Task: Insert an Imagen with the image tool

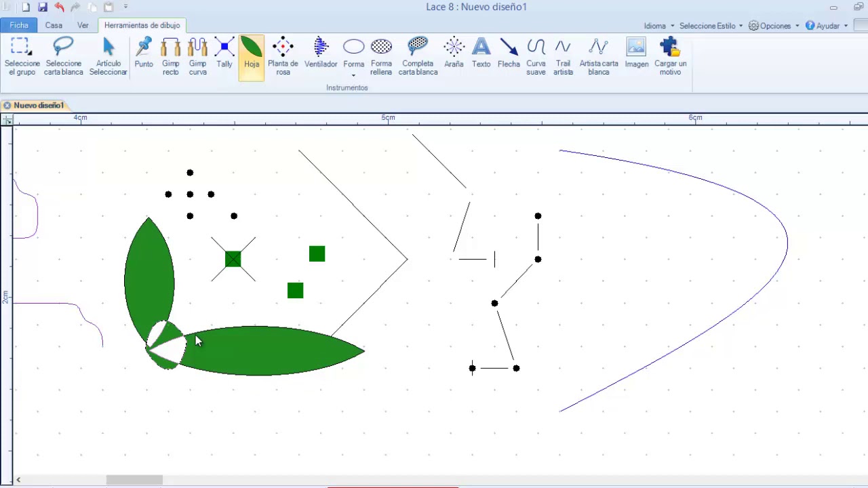Action: click(x=637, y=54)
